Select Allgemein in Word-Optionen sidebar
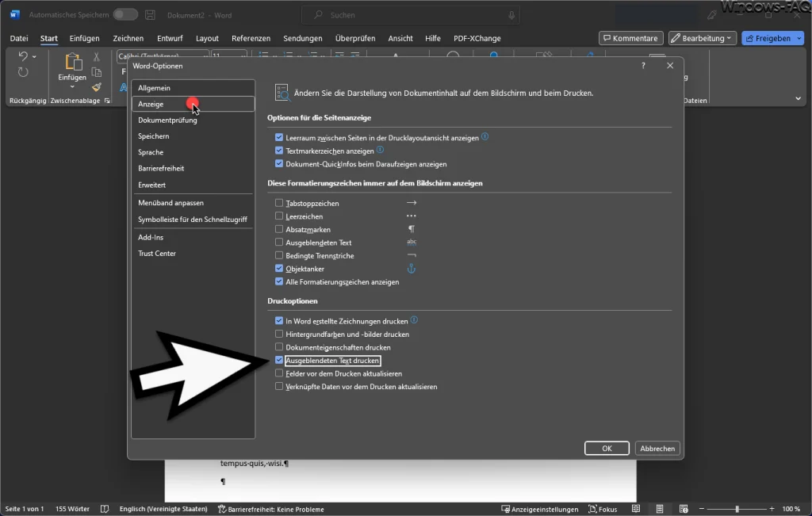The width and height of the screenshot is (812, 516). (x=193, y=88)
